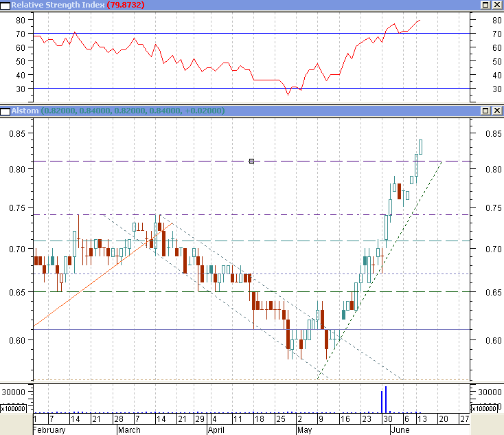504x435 pixels.
Task: Select the square handle on the 0.81 dashed line
Action: click(x=252, y=161)
